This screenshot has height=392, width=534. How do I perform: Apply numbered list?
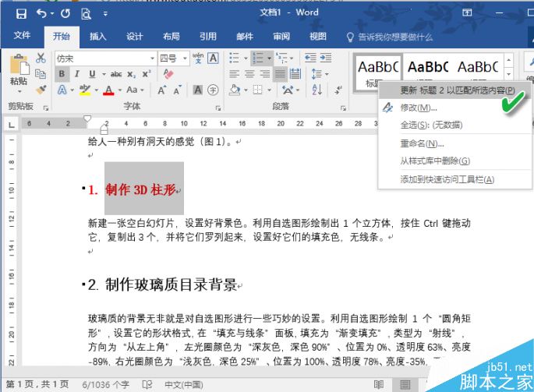tap(258, 58)
